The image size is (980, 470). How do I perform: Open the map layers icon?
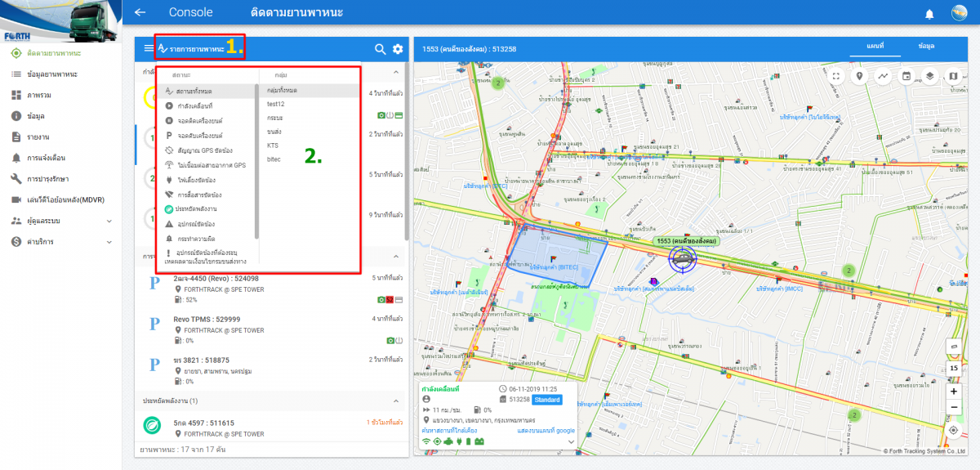click(x=929, y=76)
